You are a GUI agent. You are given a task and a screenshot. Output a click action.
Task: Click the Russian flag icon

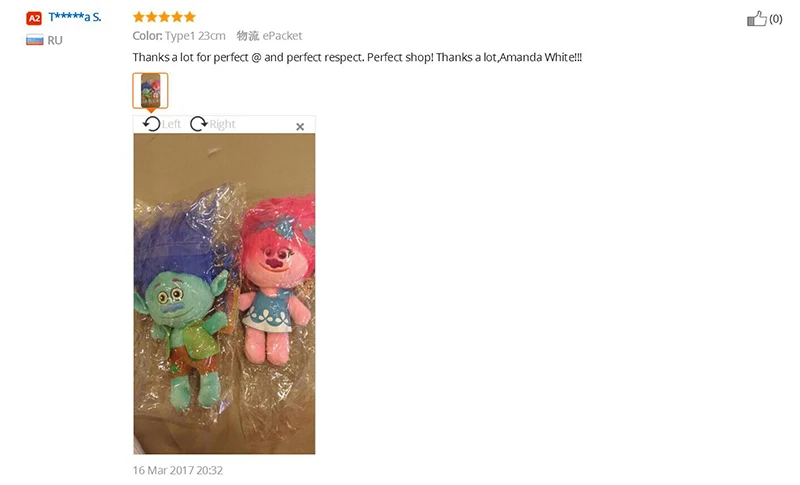[35, 40]
